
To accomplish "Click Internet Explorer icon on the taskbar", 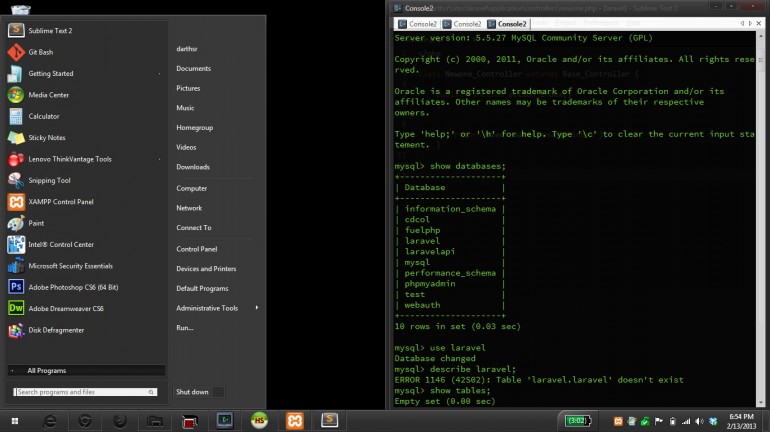I will [x=50, y=421].
